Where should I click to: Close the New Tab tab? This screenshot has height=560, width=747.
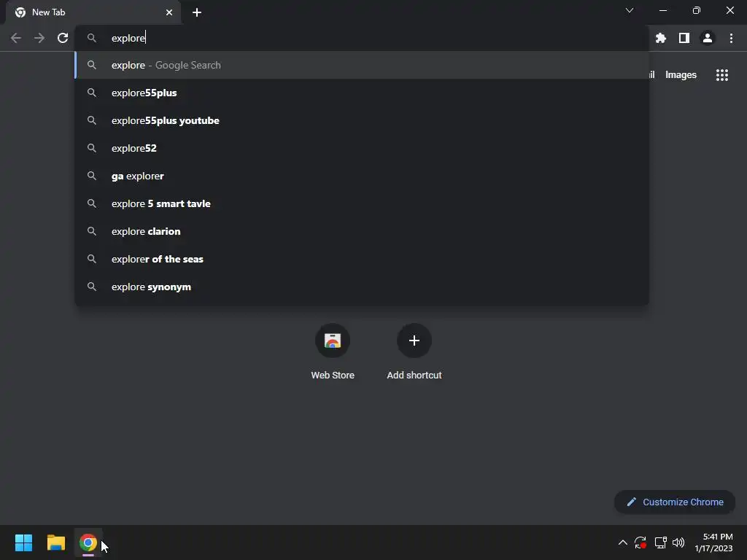coord(169,12)
